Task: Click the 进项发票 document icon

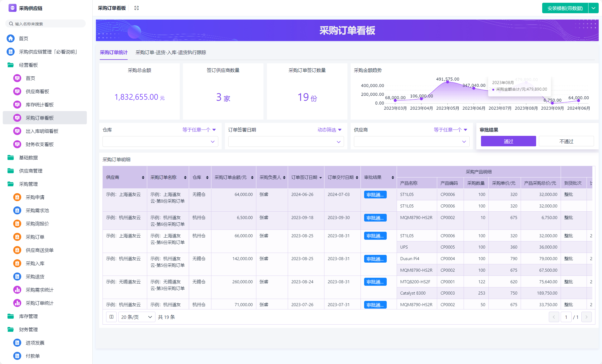Action: 17,343
